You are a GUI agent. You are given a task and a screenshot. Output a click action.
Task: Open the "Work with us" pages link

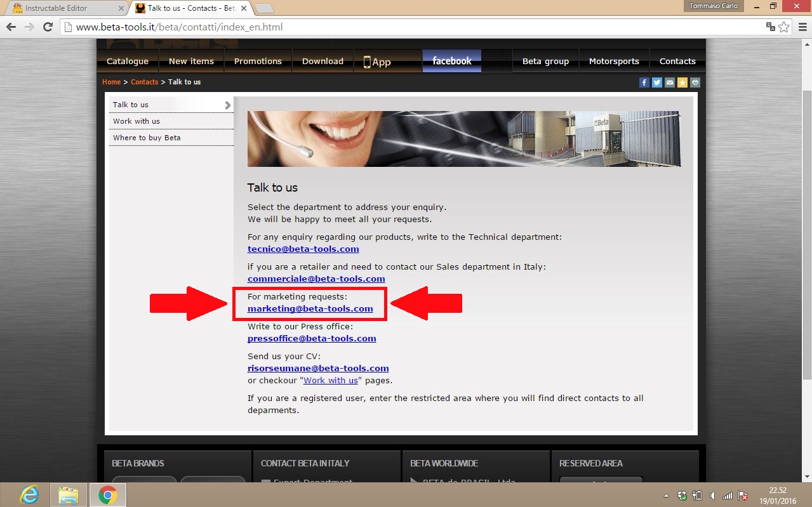331,381
